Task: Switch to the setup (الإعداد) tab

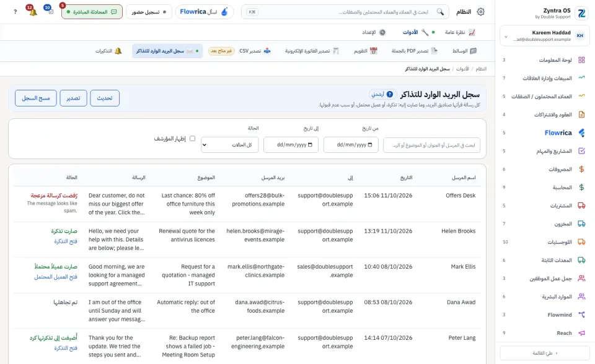Action: click(x=374, y=32)
